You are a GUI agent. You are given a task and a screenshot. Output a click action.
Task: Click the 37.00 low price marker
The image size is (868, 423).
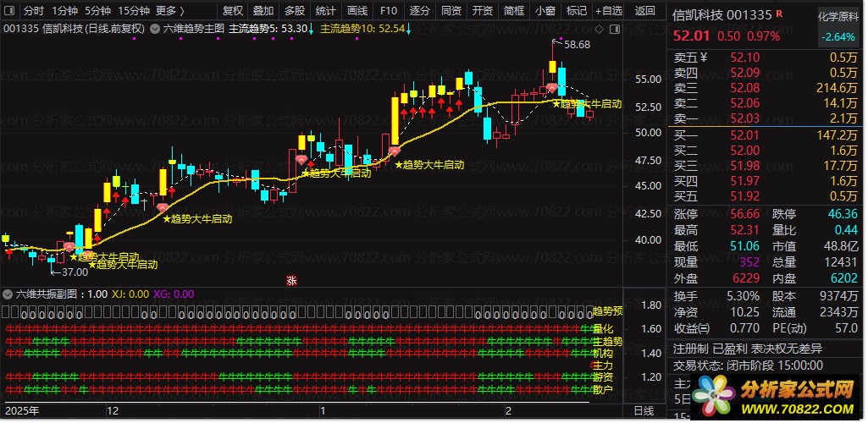tap(75, 272)
